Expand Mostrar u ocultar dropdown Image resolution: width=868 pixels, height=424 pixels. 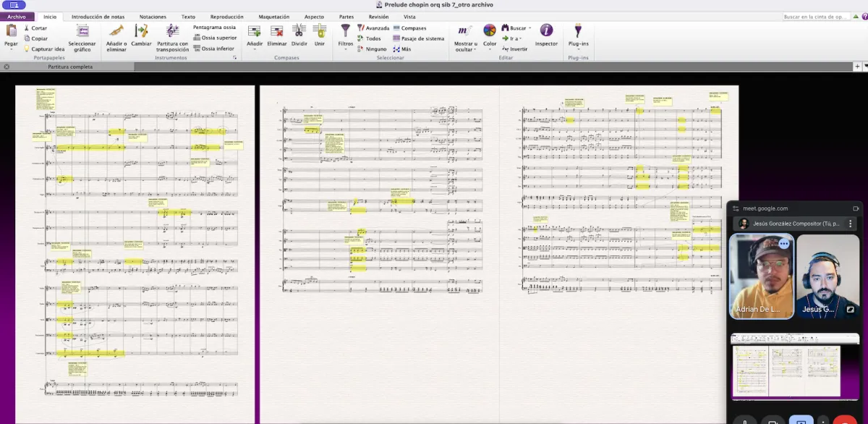pos(475,50)
